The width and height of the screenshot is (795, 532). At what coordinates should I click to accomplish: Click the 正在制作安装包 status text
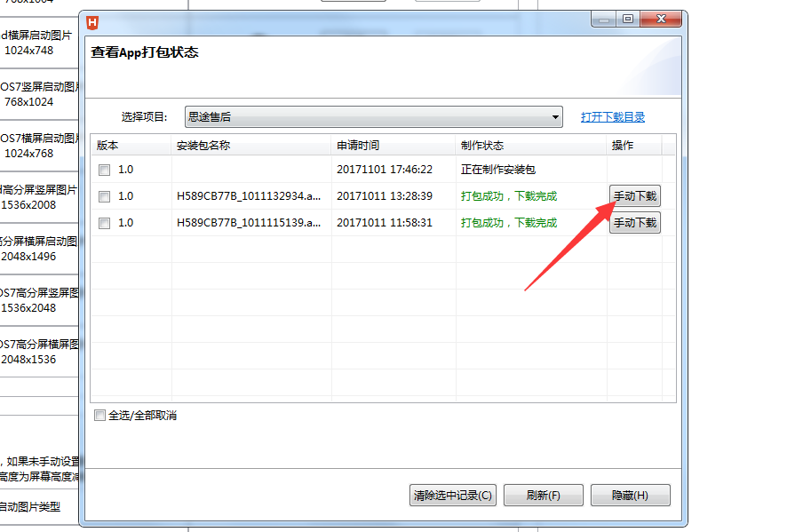point(498,170)
